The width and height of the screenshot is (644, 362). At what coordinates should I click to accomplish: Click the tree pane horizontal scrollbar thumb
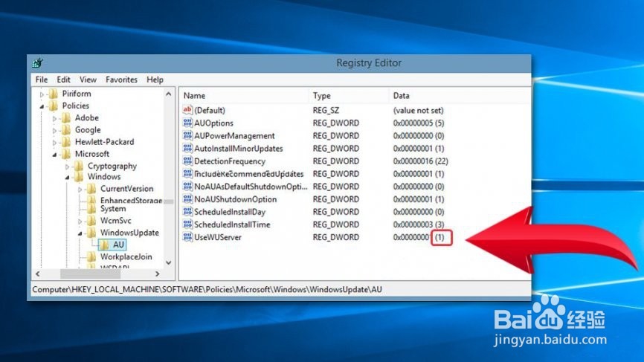click(x=91, y=274)
